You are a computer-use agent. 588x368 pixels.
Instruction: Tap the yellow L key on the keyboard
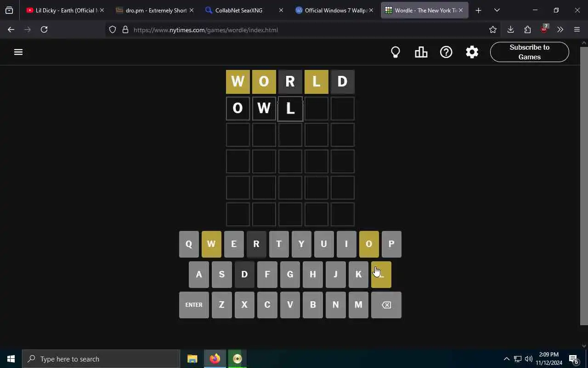[381, 275]
